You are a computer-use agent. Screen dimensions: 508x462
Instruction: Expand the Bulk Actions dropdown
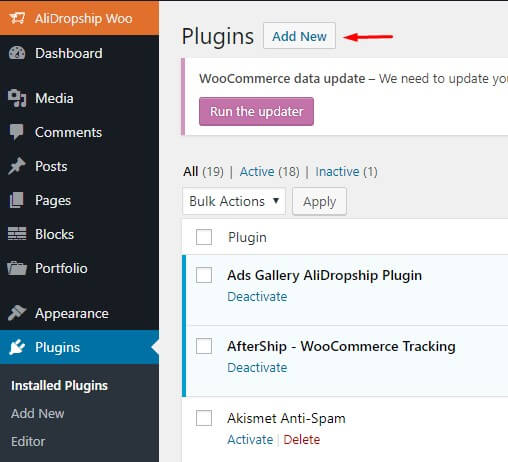[x=234, y=201]
